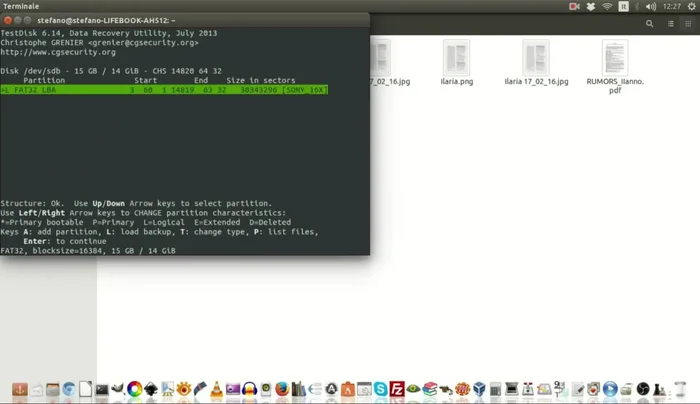Click the Terminale menu in top bar

[21, 6]
